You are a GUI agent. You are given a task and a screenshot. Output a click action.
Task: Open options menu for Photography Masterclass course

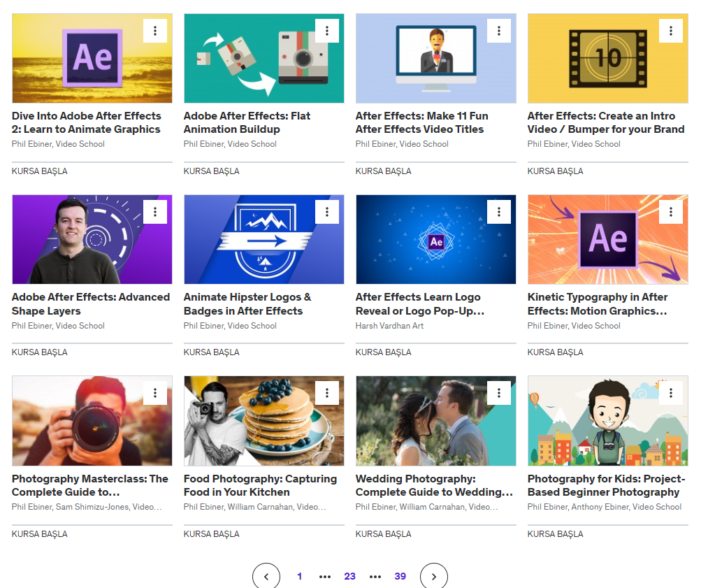pos(155,393)
